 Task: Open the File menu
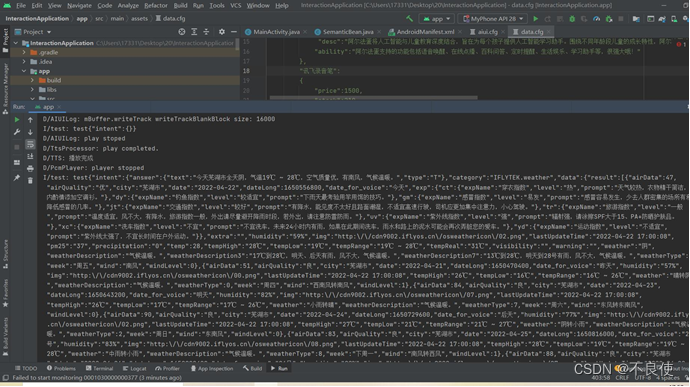coord(21,6)
